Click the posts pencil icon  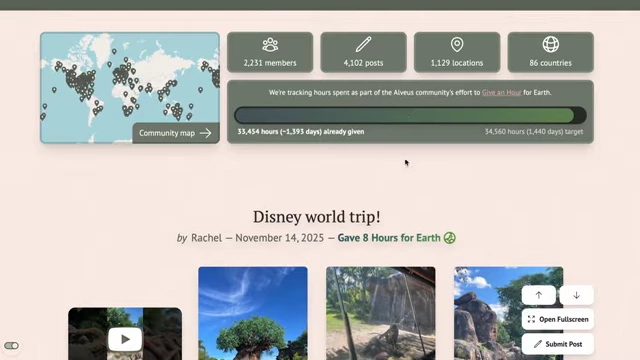coord(363,44)
